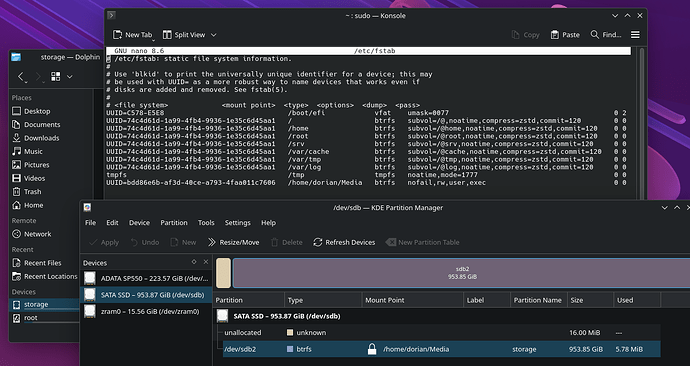This screenshot has width=690, height=366.
Task: Click Split View in Konsole toolbar
Action: coord(184,35)
